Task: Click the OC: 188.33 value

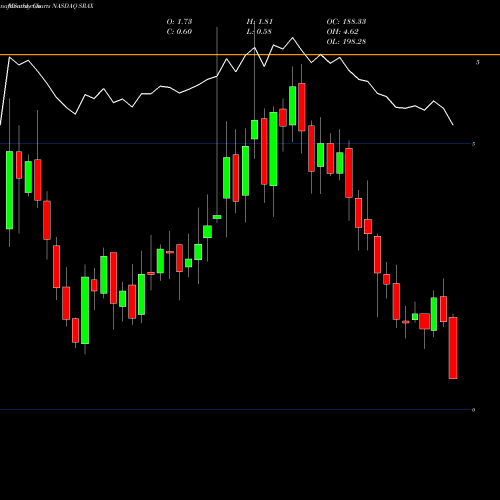Action: 346,22
